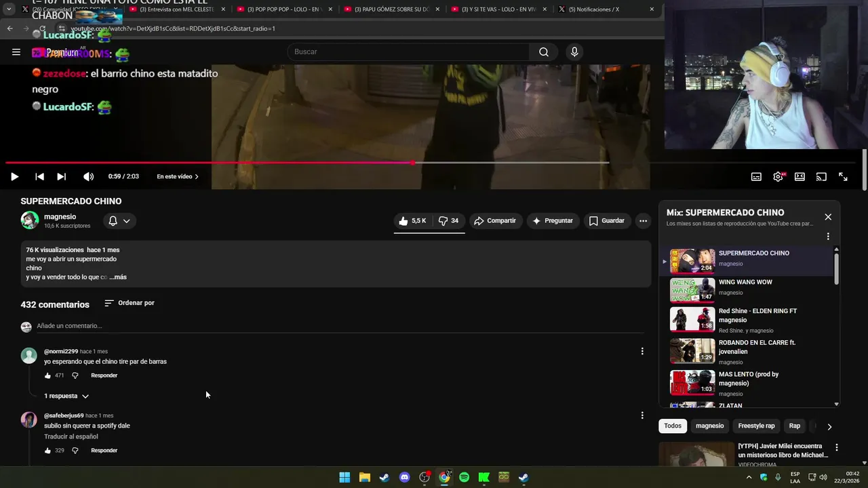Reply to the @normi2299 comment
The image size is (868, 488).
coord(104,375)
